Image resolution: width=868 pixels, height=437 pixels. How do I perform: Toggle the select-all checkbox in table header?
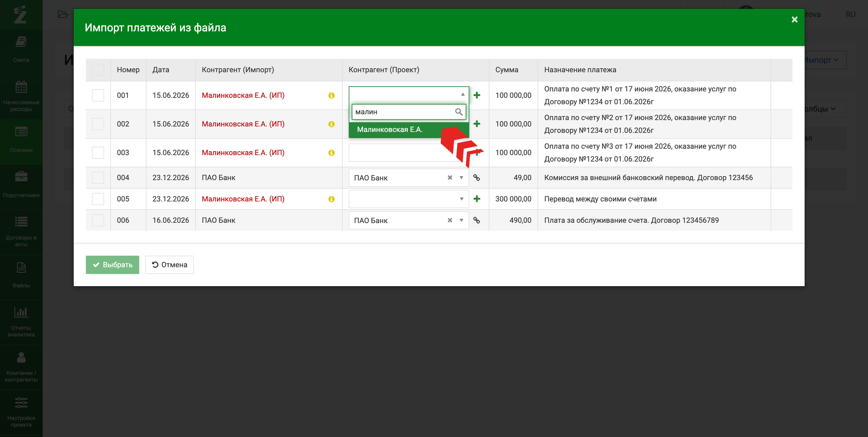click(x=98, y=70)
